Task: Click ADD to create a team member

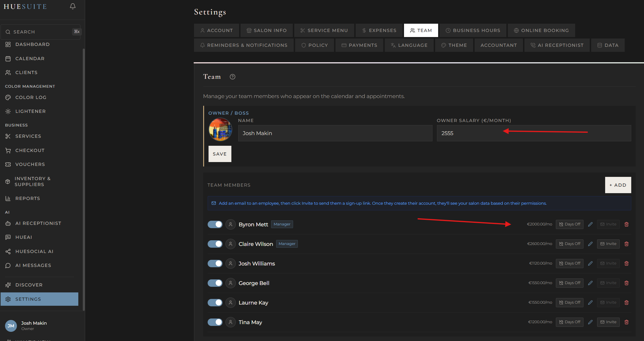Action: 618,185
